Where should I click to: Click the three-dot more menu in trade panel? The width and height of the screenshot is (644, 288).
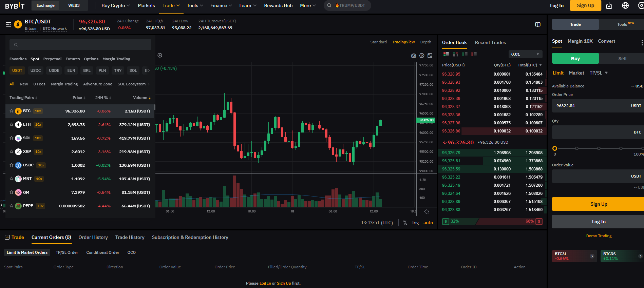(x=642, y=42)
